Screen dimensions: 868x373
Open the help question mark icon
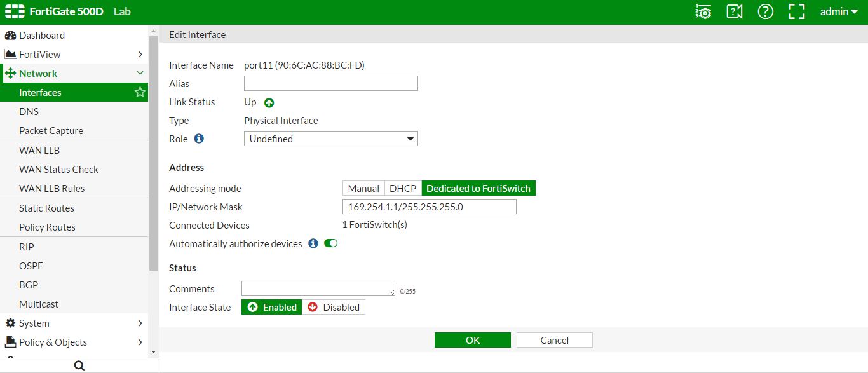tap(766, 11)
